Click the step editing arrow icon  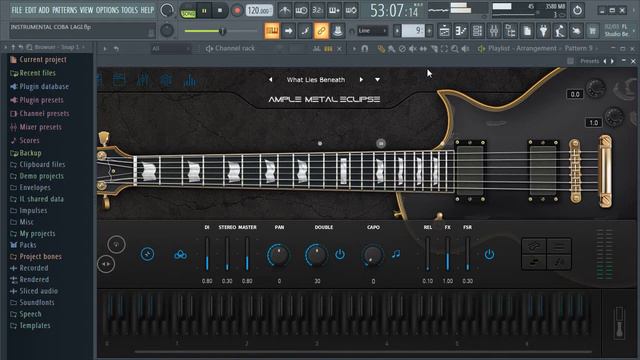pyautogui.click(x=289, y=31)
